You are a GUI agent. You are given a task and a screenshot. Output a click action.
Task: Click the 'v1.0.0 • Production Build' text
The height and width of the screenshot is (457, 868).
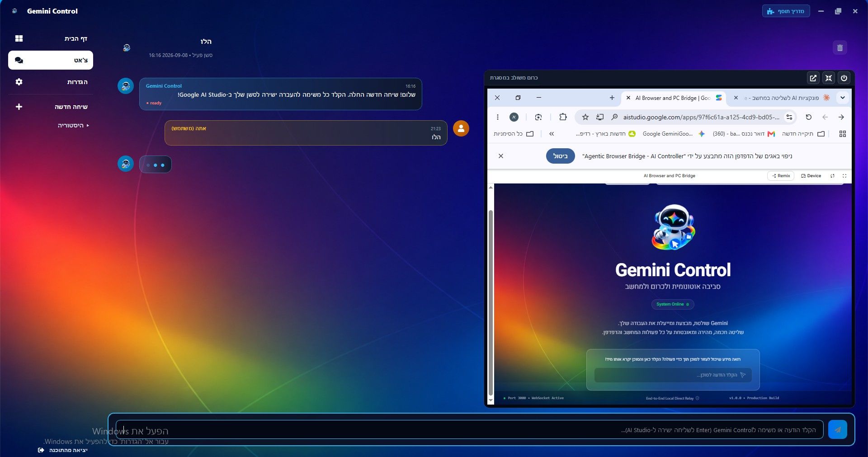754,398
